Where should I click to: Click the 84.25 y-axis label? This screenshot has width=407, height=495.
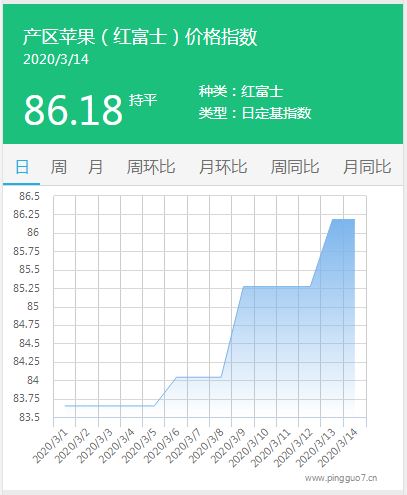pos(26,361)
